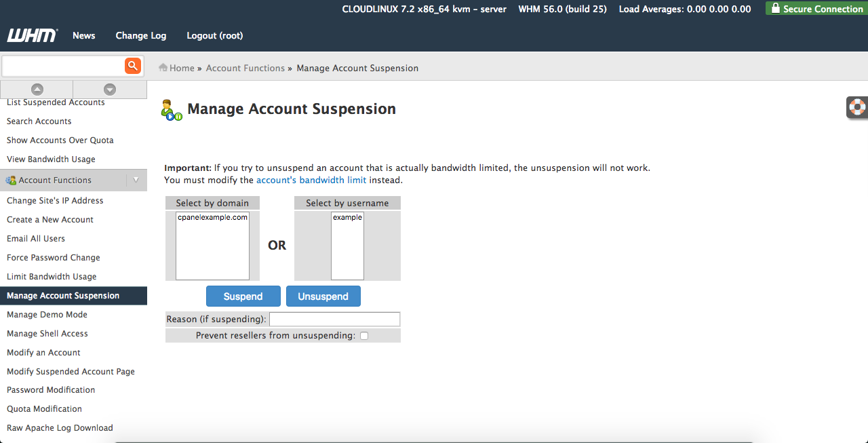The image size is (868, 443).
Task: Click the Secure Connection lock badge
Action: (816, 9)
